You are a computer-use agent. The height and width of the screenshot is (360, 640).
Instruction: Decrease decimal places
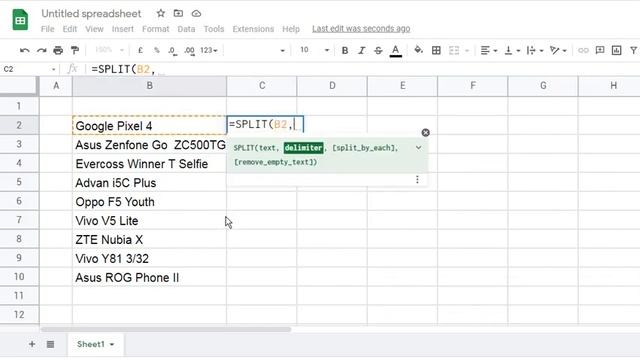pyautogui.click(x=173, y=51)
